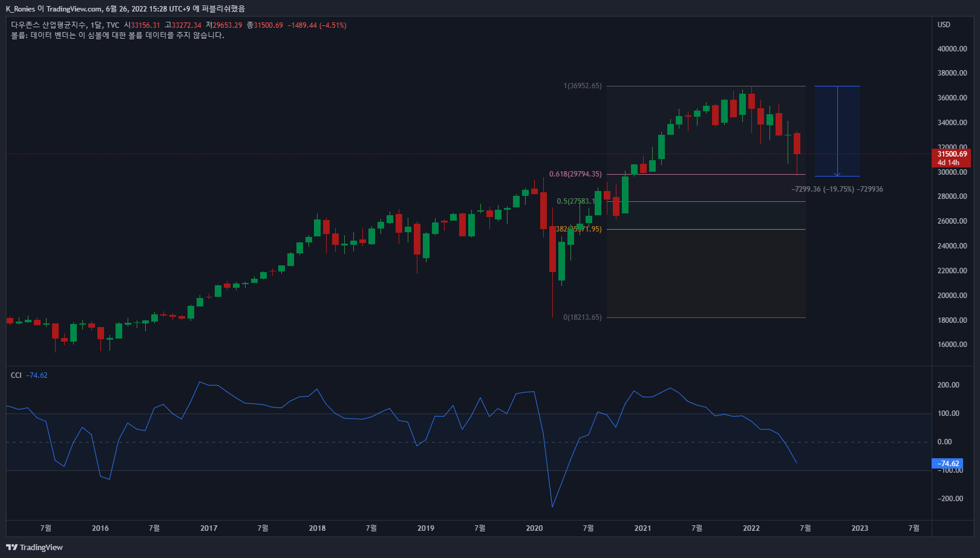Screen dimensions: 980x558
Task: Click the measurement label −7299.36 (−19.75%)
Action: pyautogui.click(x=837, y=189)
